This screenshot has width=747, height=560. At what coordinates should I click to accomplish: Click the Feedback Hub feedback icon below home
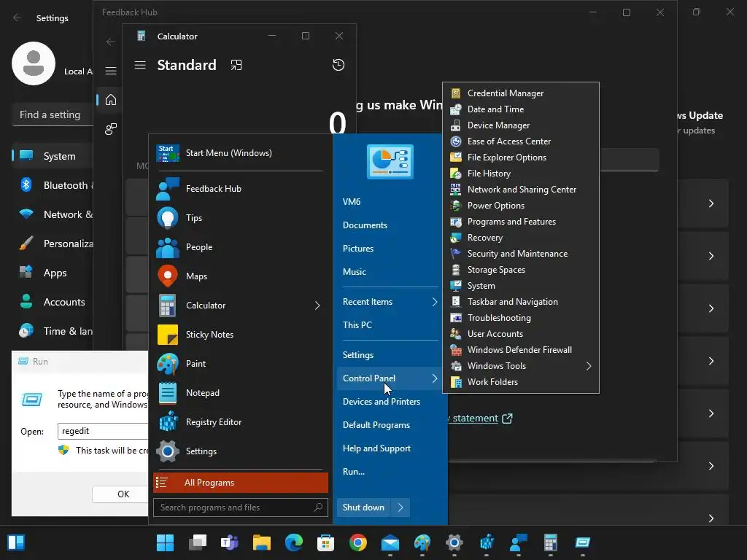[111, 128]
